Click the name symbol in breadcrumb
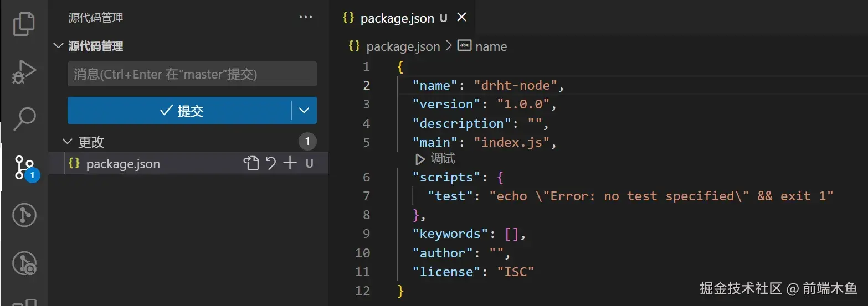This screenshot has width=868, height=306. click(491, 46)
